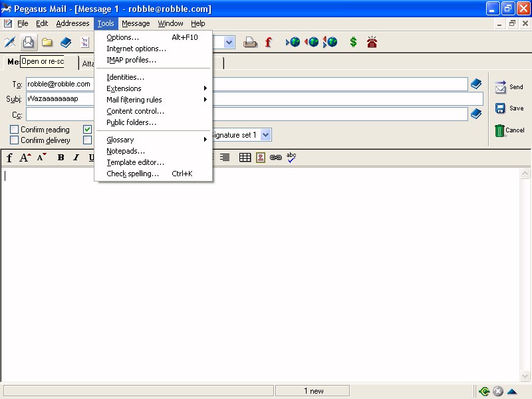532x399 pixels.
Task: Save the message with Save button
Action: (509, 108)
